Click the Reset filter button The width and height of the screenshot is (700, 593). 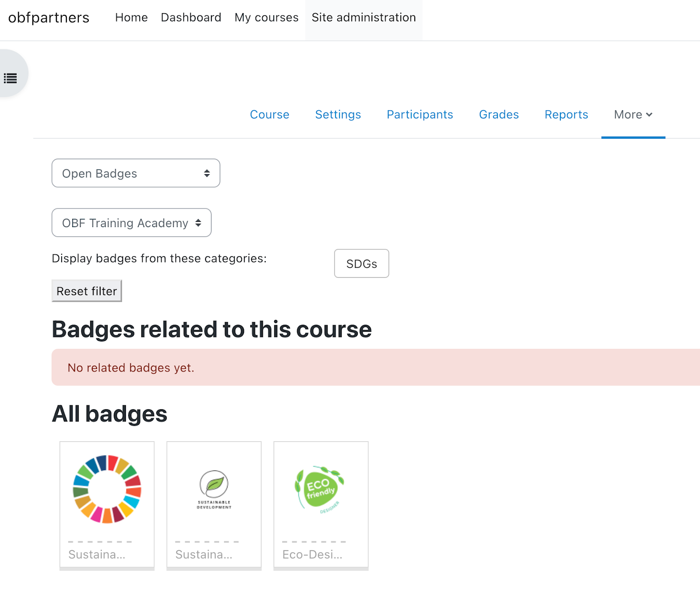(87, 291)
